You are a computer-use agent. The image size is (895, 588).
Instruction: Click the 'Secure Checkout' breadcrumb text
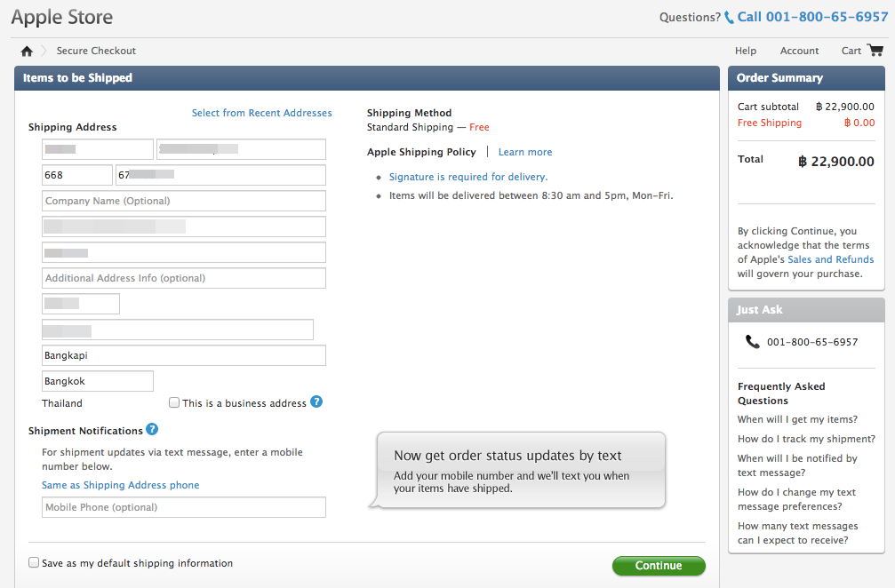tap(96, 51)
